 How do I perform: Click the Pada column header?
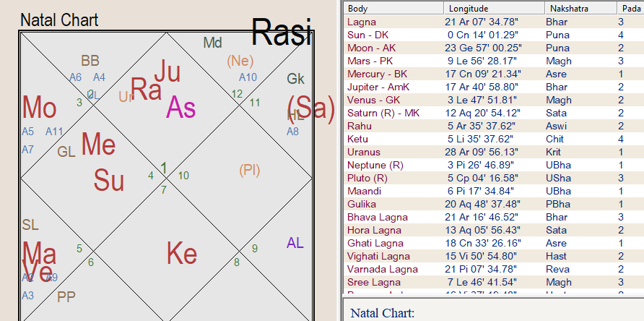click(x=630, y=8)
